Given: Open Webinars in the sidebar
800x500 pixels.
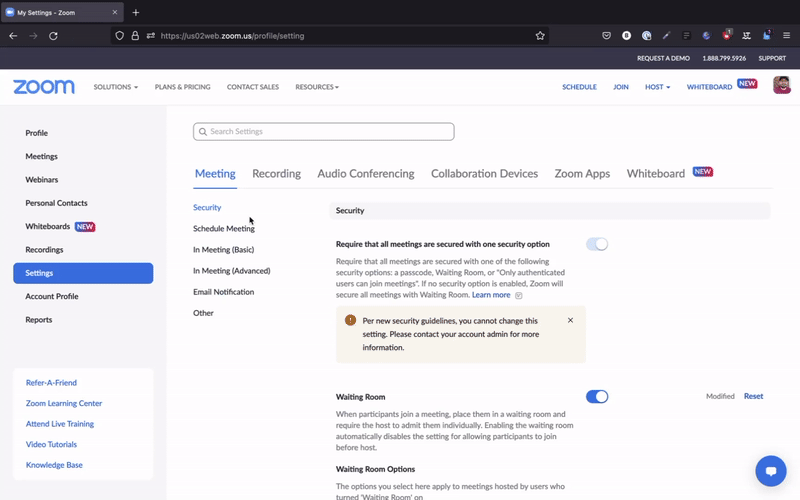Looking at the screenshot, I should tap(42, 180).
